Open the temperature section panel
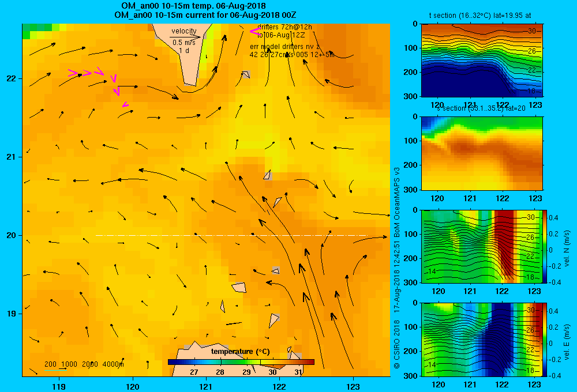This screenshot has height=392, width=577. pos(482,61)
